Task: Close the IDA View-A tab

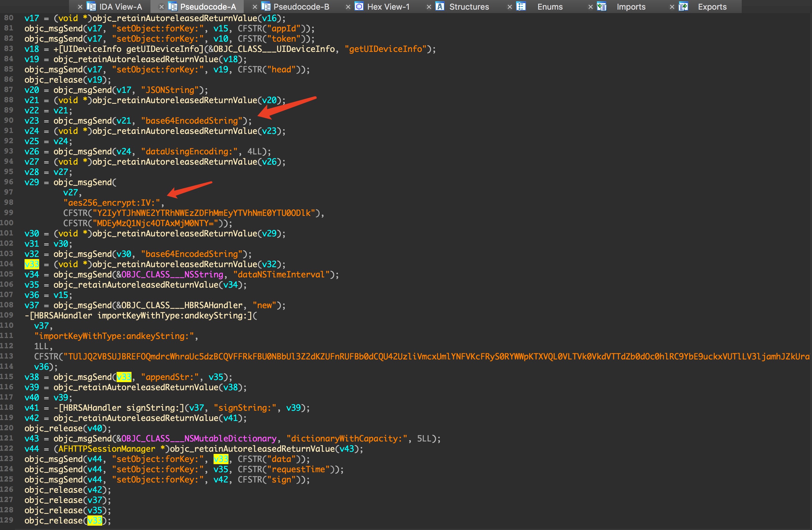Action: 80,7
